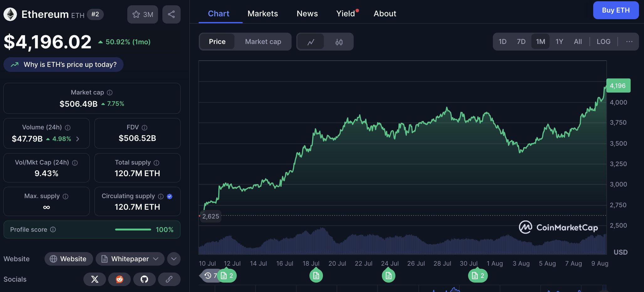The width and height of the screenshot is (644, 292).
Task: Click the $506.52B FDV value
Action: coord(137,138)
